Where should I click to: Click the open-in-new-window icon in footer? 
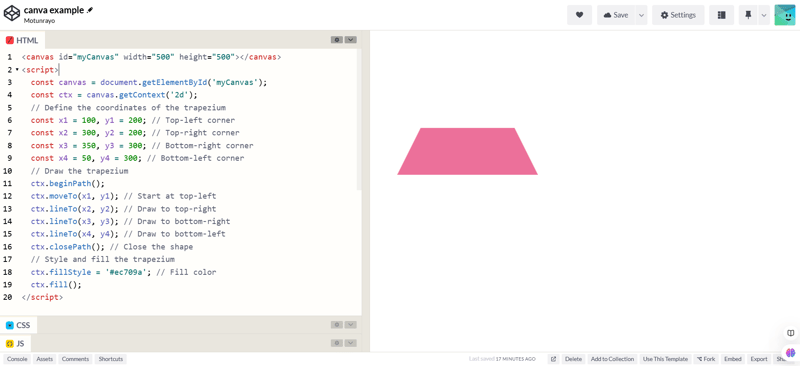coord(554,359)
